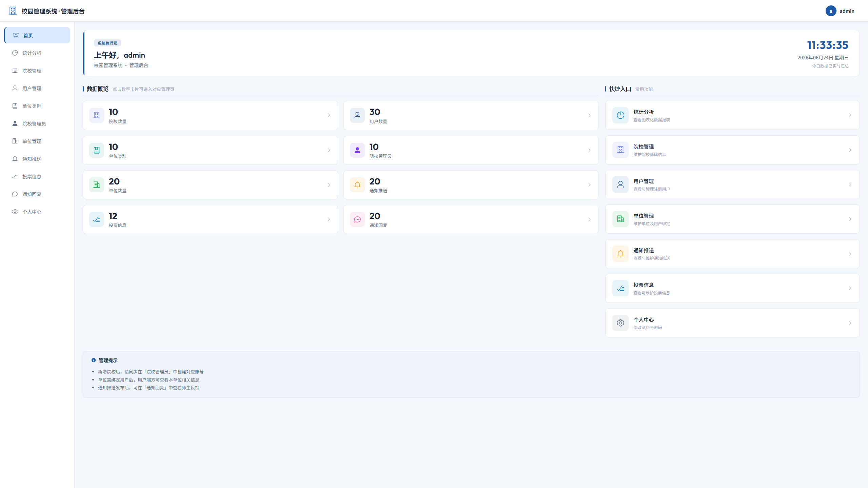Image resolution: width=868 pixels, height=488 pixels.
Task: Open quick entry 院校管理 label
Action: (644, 147)
